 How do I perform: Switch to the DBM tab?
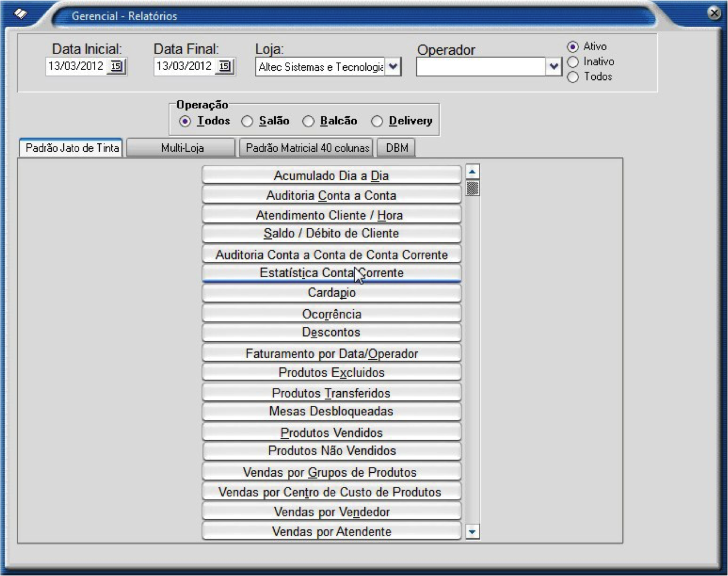coord(397,148)
